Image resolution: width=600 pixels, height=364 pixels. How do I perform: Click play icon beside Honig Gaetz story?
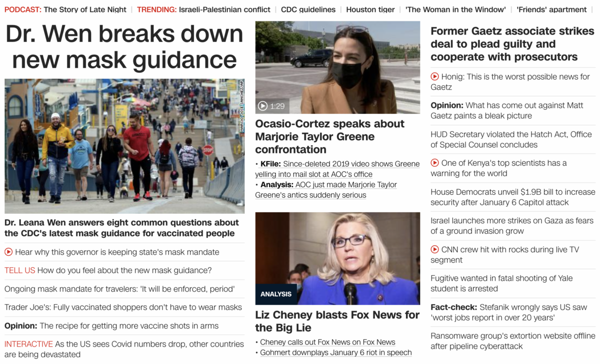coord(435,77)
